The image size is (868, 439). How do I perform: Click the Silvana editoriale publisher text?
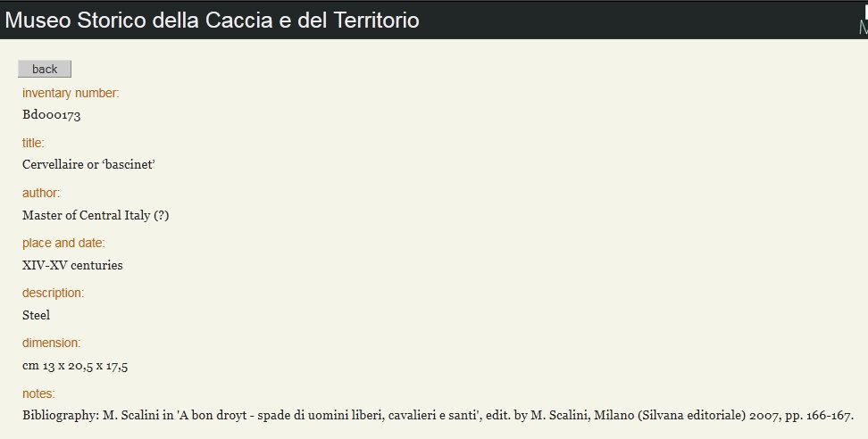(691, 415)
